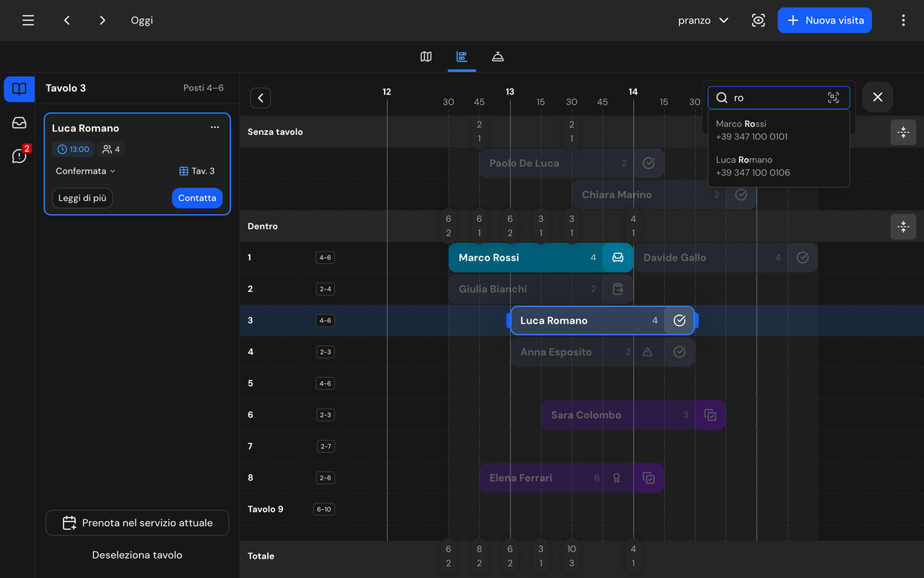Viewport: 924px width, 578px height.
Task: Click seated armchair icon on Marco Rossi
Action: pyautogui.click(x=618, y=257)
